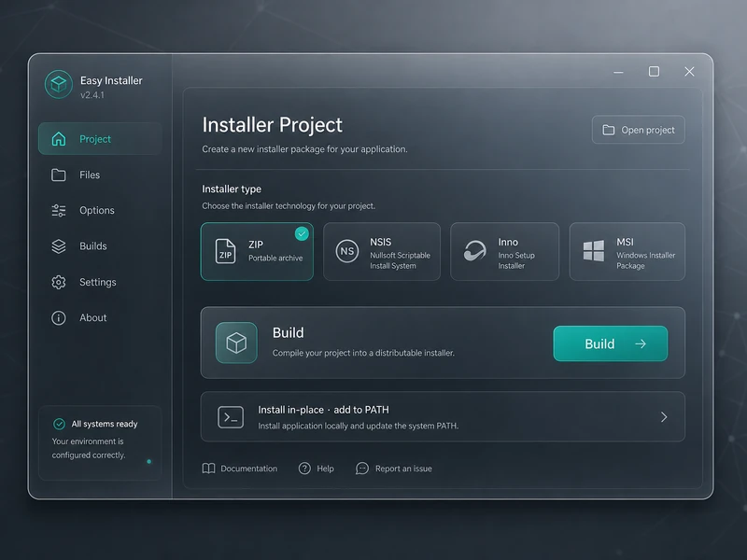Choose MSI Windows Installer Package
The image size is (747, 560).
[627, 251]
